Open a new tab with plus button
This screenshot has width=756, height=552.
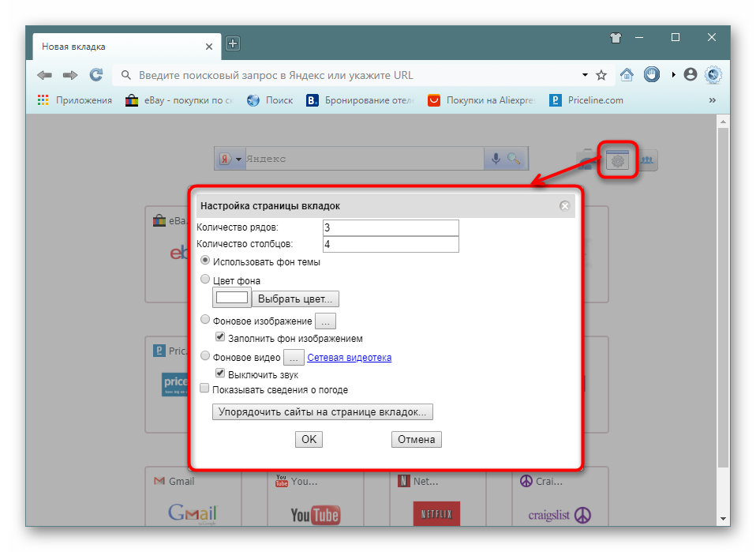233,44
